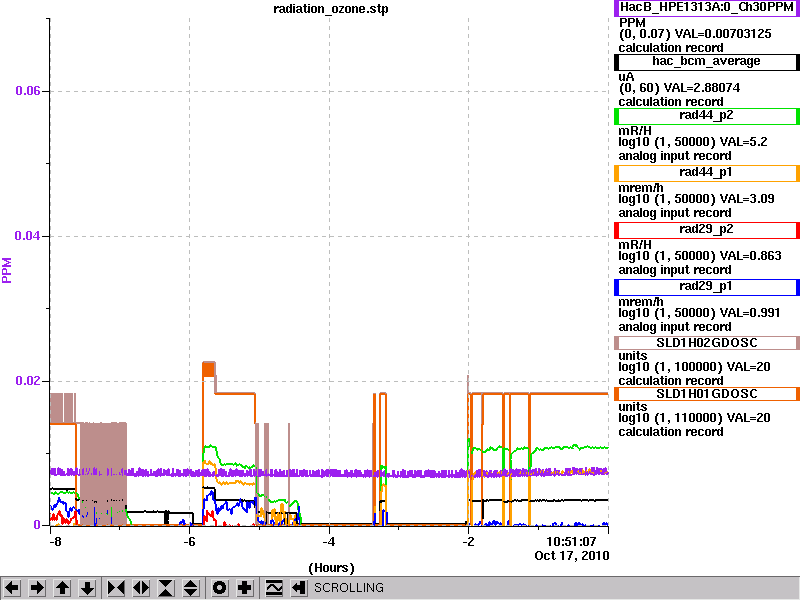Zoom in on the time axis with the inward-pointing triangles

tap(116, 588)
